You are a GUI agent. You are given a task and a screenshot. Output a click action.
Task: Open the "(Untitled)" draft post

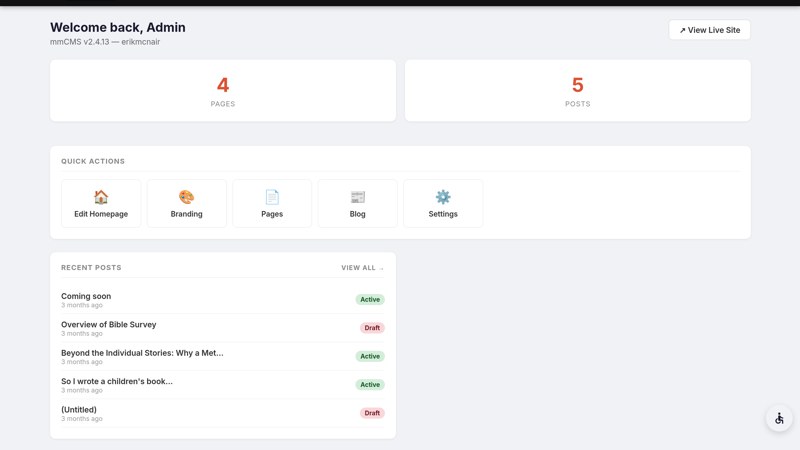(x=79, y=410)
